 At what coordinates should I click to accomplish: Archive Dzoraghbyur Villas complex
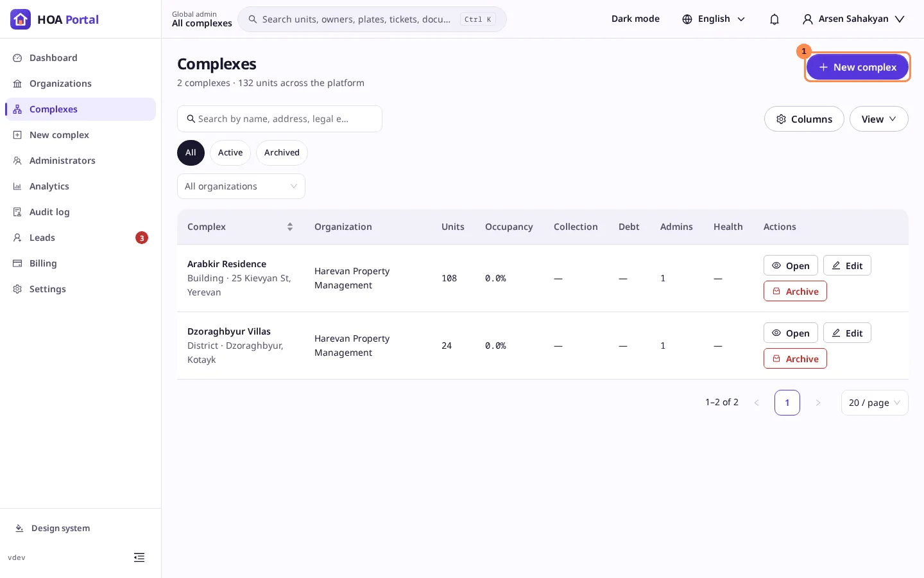tap(795, 359)
